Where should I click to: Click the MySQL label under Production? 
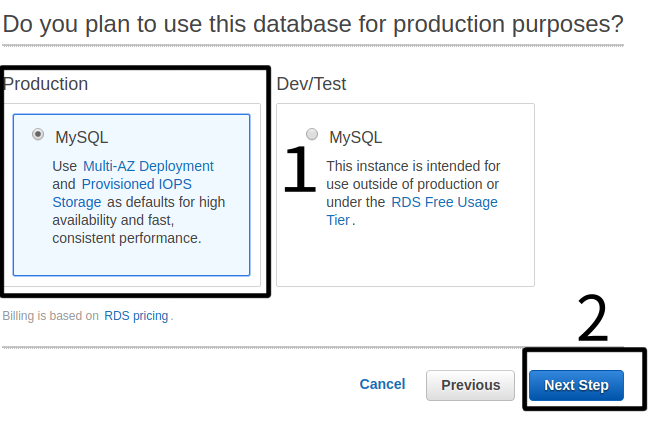pos(81,137)
